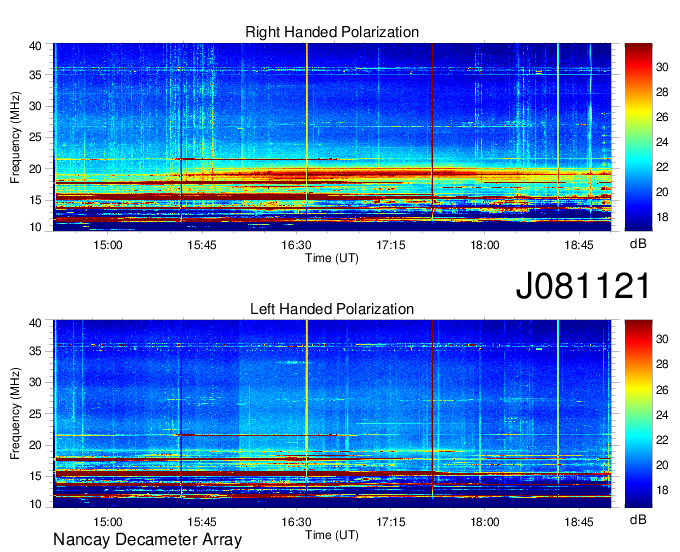Viewport: 680px width, 552px height.
Task: Click the 18:00 tick label under top plot
Action: 485,245
